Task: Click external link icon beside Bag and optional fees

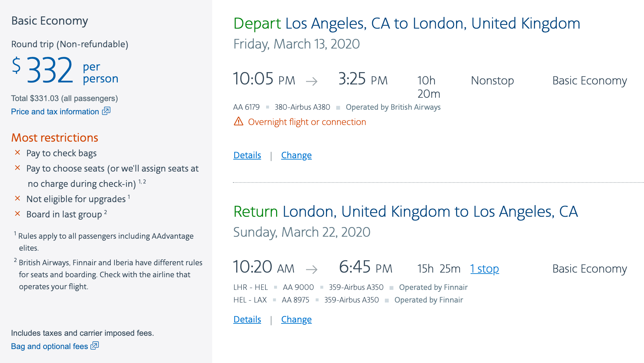Action: point(95,346)
